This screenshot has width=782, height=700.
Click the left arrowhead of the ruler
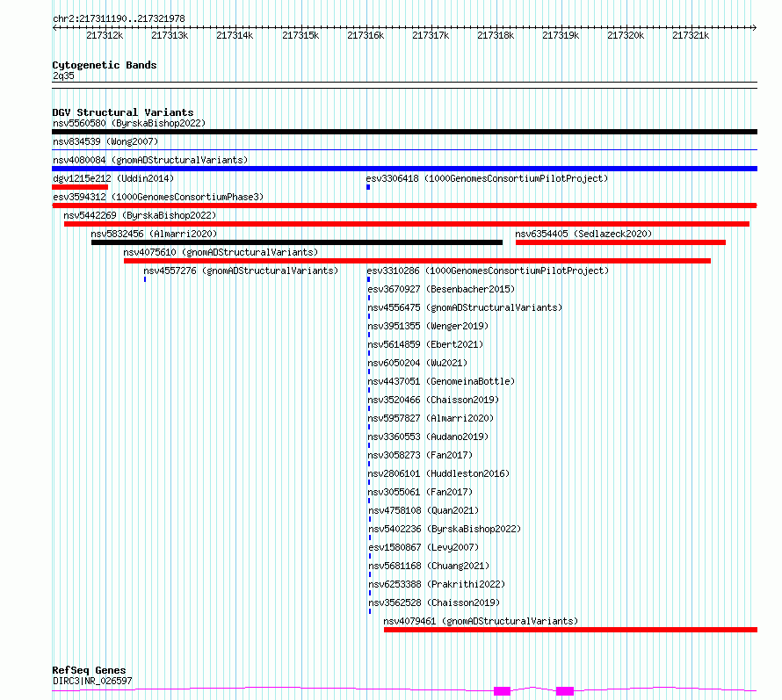tap(54, 28)
